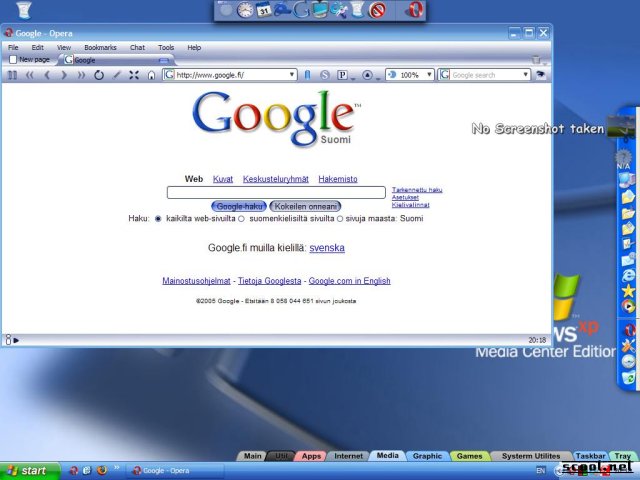Click the monitor icon in top dock
Viewport: 640px width, 480px height.
pyautogui.click(x=320, y=10)
